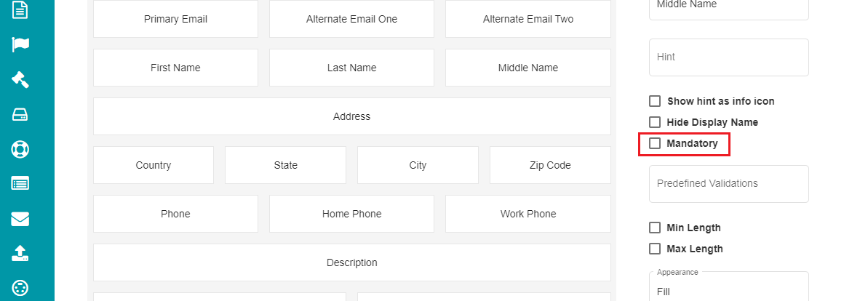Open the list view icon in sidebar
The height and width of the screenshot is (301, 868).
pos(20,184)
